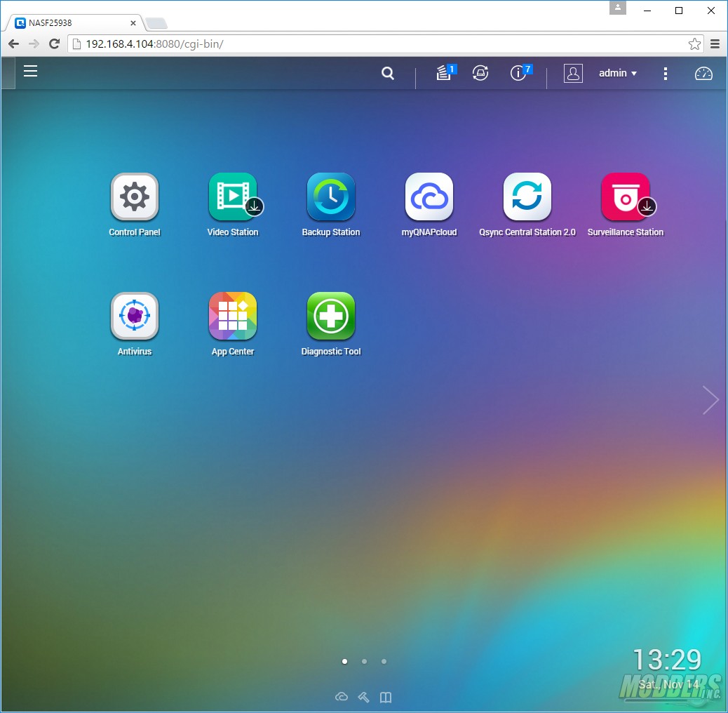The height and width of the screenshot is (713, 728).
Task: Launch the Diagnostic Tool
Action: 330,316
